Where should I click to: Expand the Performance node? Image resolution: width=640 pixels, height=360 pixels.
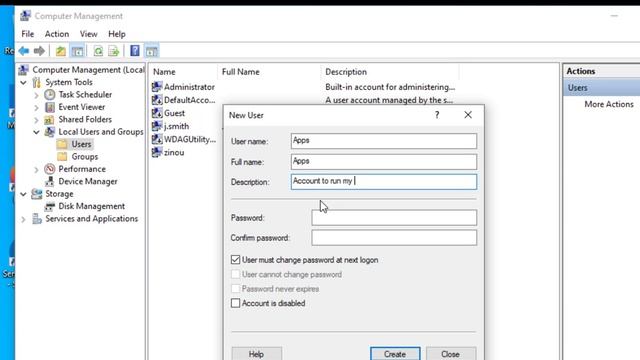36,169
